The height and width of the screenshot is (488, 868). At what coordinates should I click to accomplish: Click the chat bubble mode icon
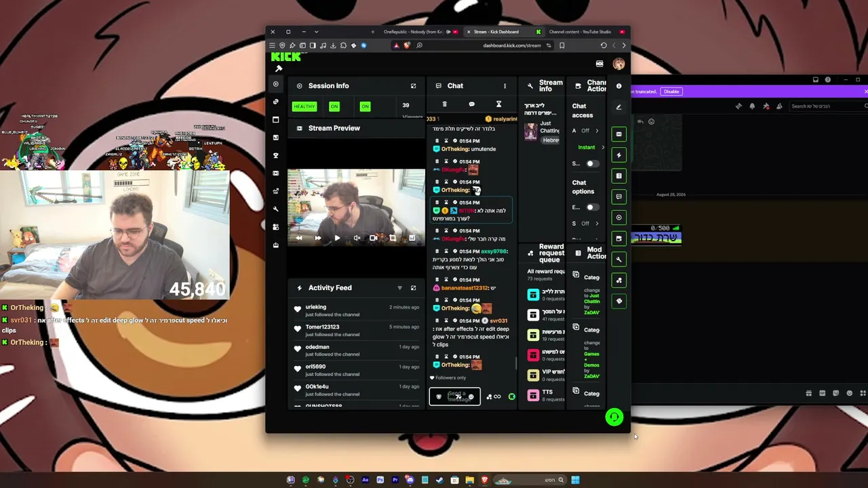[x=471, y=104]
